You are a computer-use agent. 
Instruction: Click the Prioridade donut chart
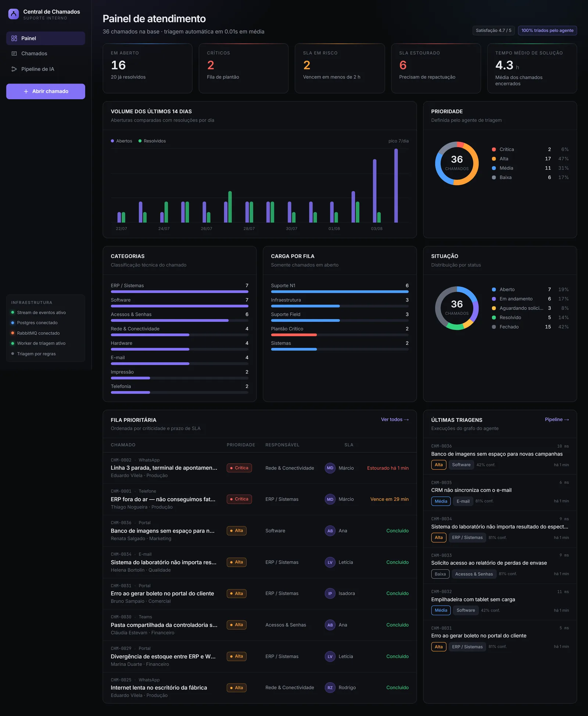pyautogui.click(x=457, y=164)
